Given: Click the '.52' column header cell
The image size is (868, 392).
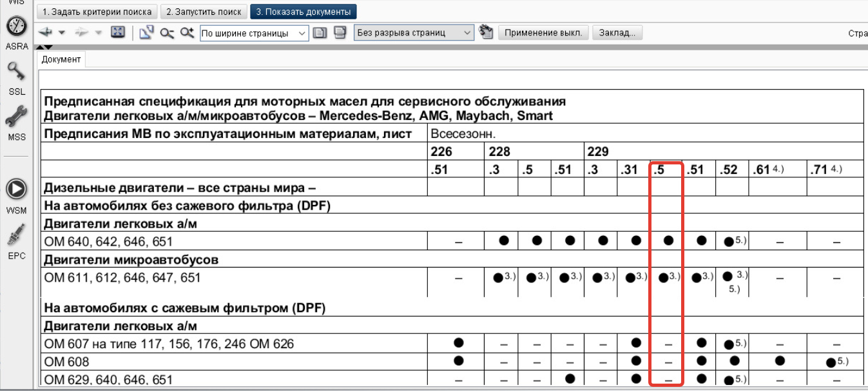Looking at the screenshot, I should tap(731, 170).
